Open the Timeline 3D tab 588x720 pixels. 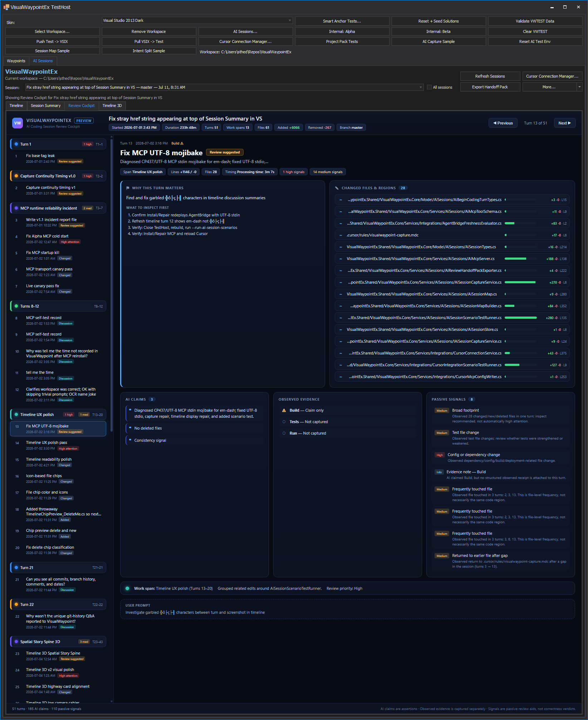coord(112,106)
